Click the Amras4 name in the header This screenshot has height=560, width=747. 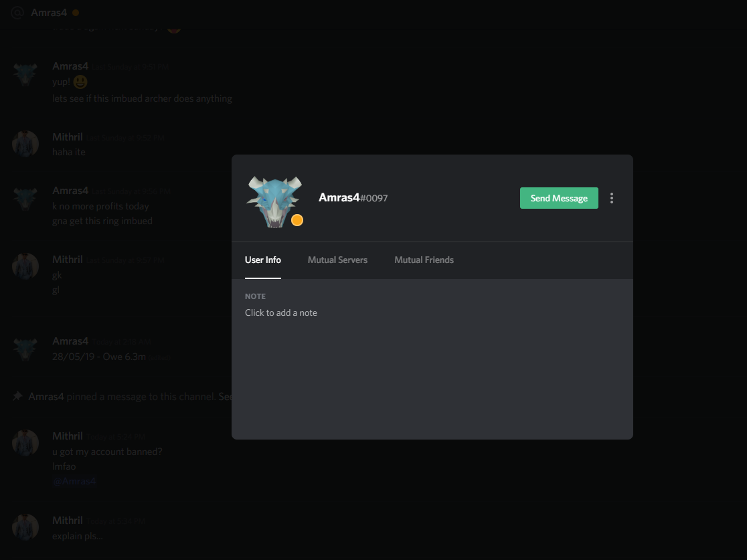tap(49, 13)
